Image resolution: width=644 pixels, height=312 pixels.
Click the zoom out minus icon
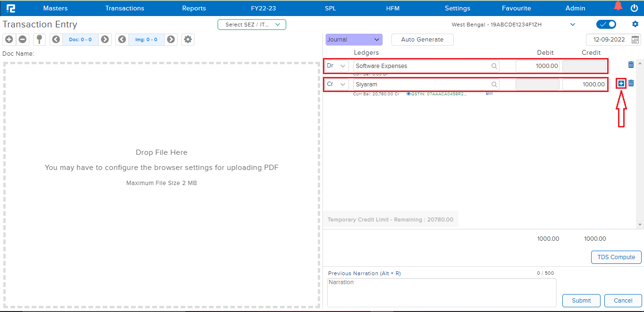[x=22, y=40]
